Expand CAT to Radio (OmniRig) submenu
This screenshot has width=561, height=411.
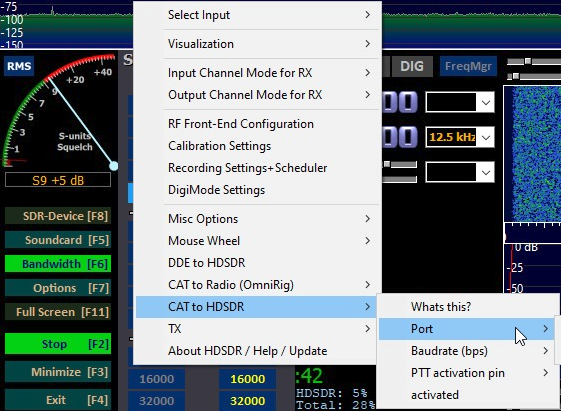pyautogui.click(x=257, y=285)
